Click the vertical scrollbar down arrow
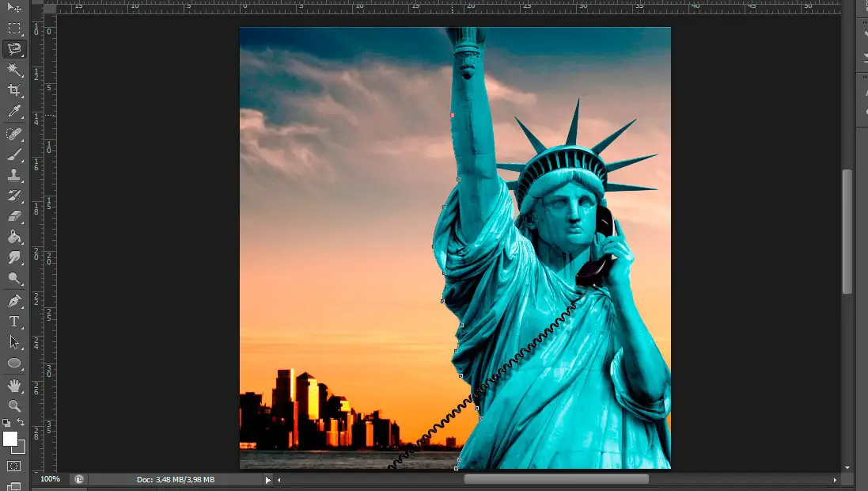The width and height of the screenshot is (868, 491). (847, 468)
